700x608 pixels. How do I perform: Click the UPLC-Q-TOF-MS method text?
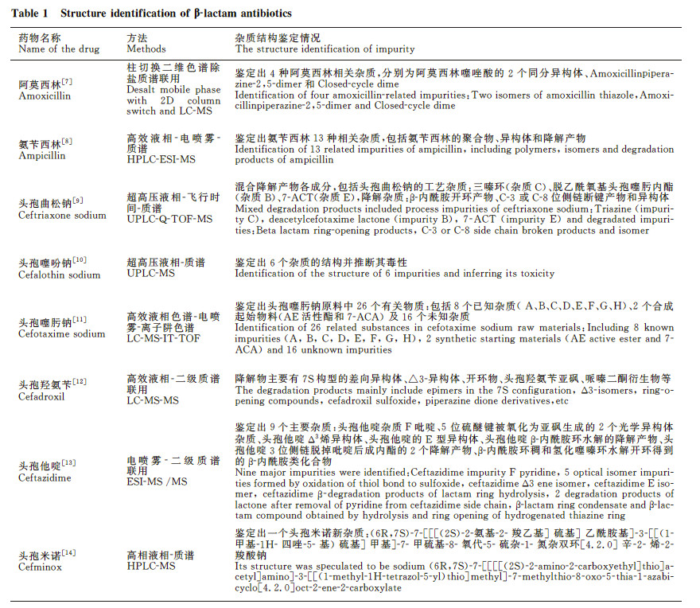(169, 219)
